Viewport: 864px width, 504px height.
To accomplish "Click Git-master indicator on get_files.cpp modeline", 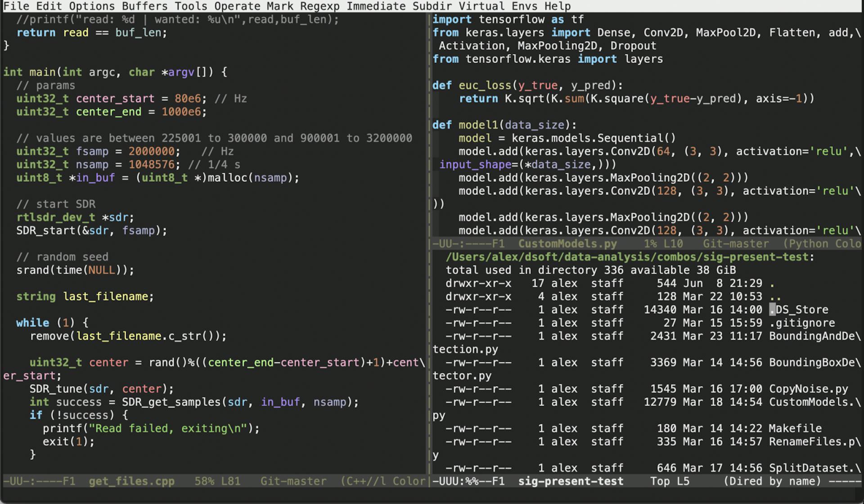I will (x=293, y=481).
